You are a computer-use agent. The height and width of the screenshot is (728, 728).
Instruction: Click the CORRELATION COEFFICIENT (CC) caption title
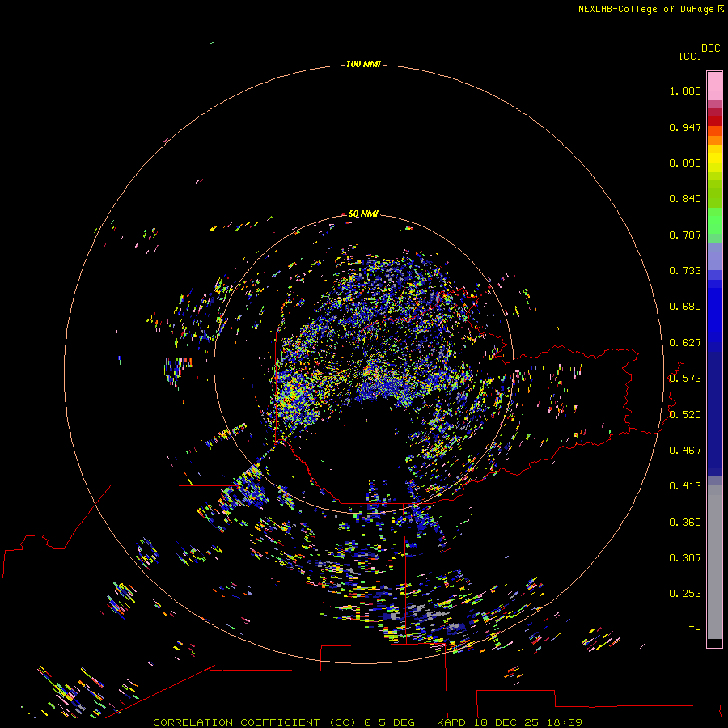[x=255, y=722]
